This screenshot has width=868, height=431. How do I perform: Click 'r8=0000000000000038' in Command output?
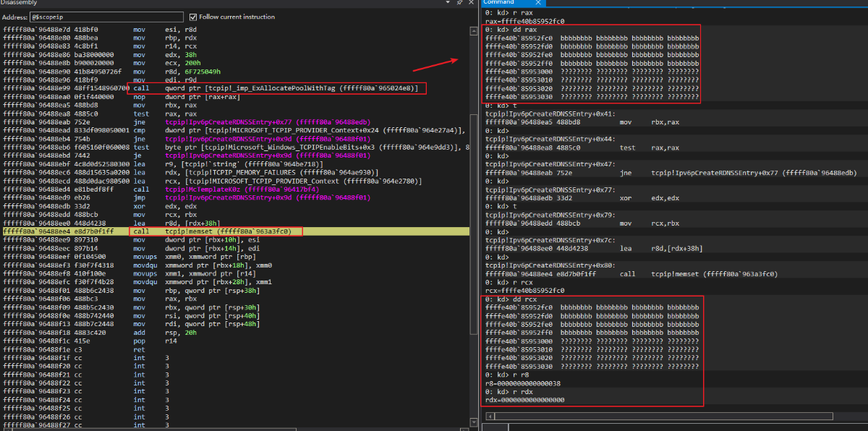point(523,383)
